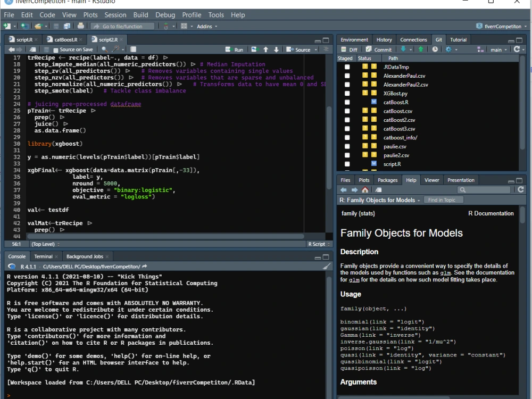Click the view working directory arrow in Console

(x=145, y=267)
